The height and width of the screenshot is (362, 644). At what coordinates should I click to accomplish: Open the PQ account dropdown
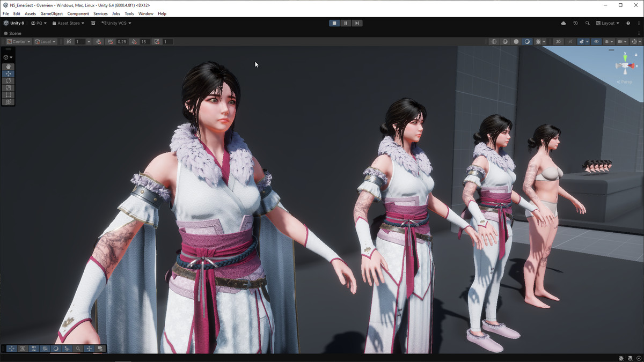click(x=39, y=23)
